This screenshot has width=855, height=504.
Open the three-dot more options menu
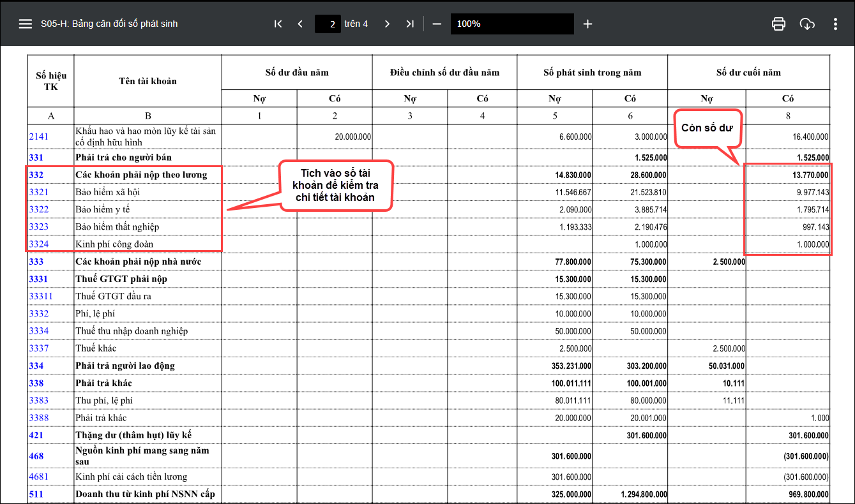(x=835, y=24)
